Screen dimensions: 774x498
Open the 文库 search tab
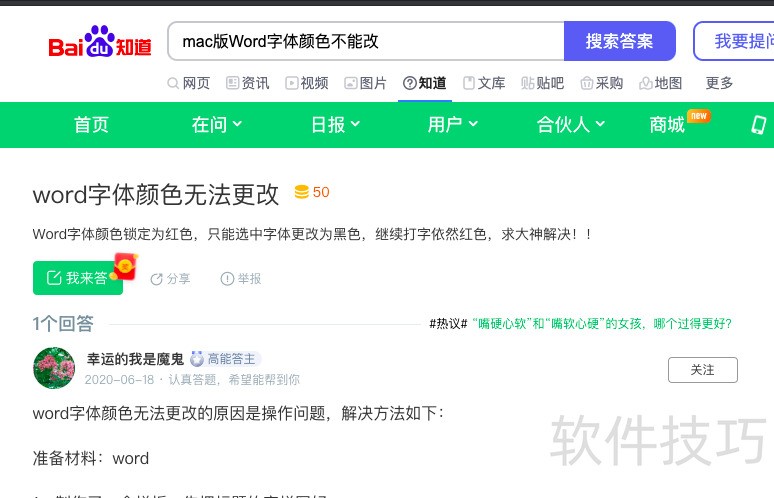pyautogui.click(x=484, y=83)
